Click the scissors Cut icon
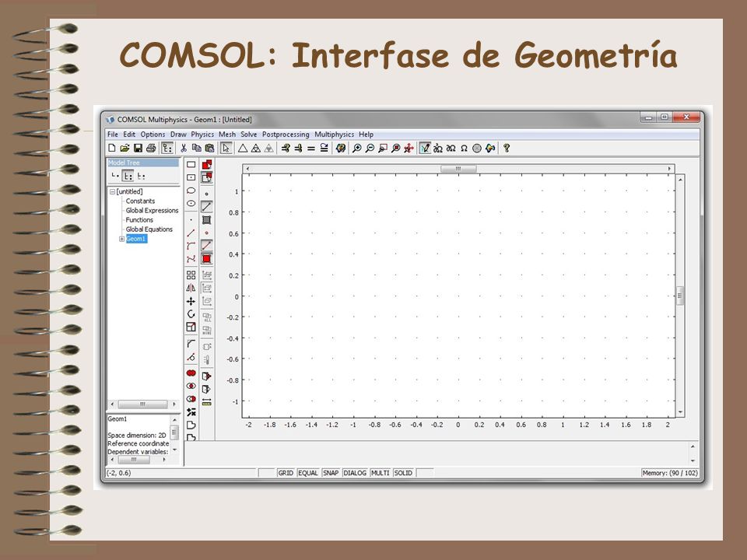The image size is (747, 560). click(184, 148)
